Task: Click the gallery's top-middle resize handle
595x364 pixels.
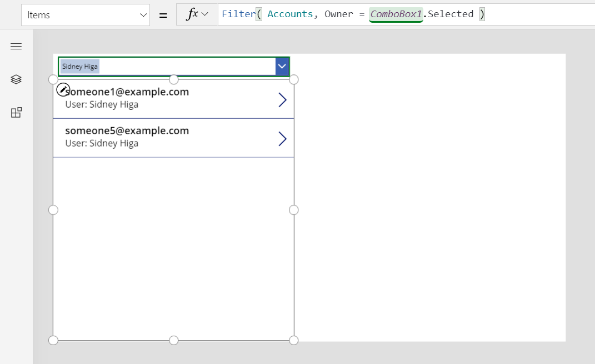Action: click(173, 80)
